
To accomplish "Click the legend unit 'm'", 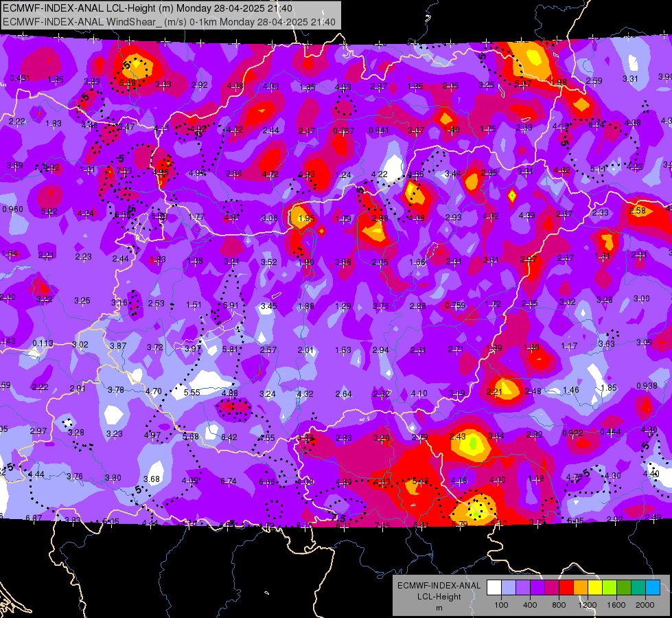I will click(439, 608).
